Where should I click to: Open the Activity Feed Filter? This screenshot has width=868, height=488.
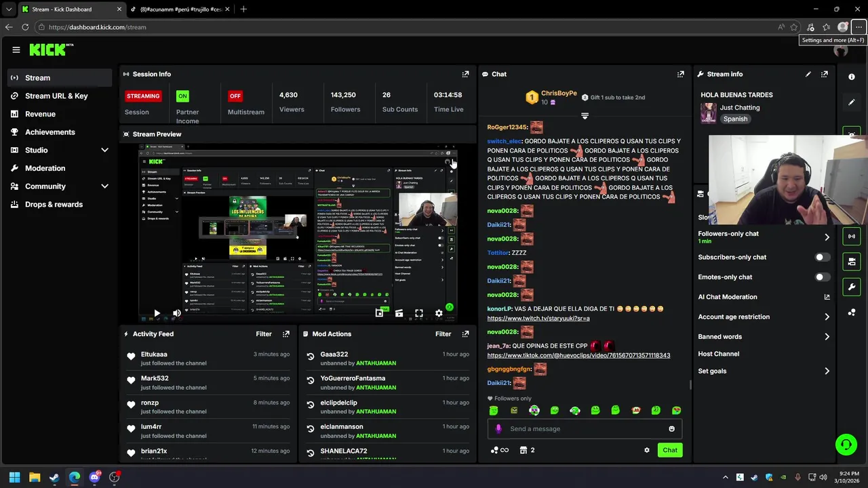(x=264, y=334)
